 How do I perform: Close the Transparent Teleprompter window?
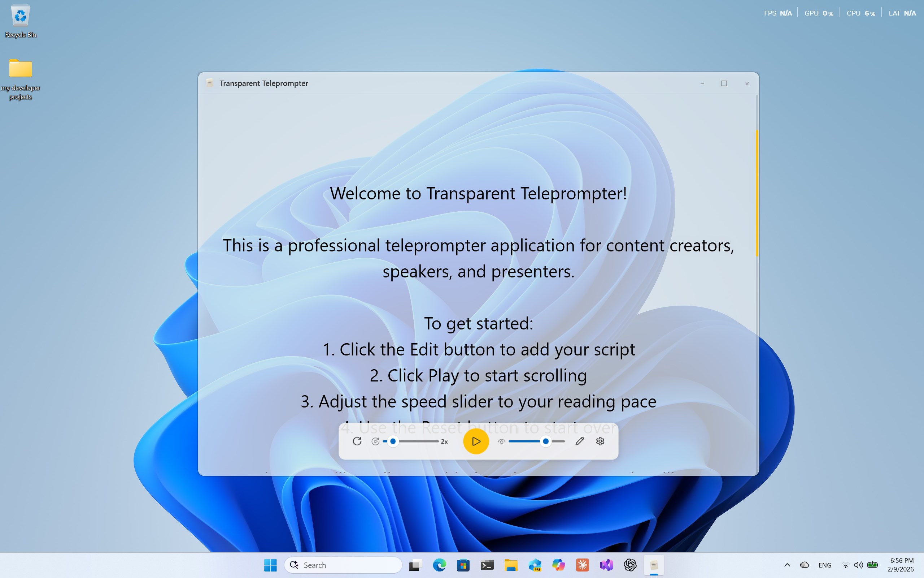747,83
